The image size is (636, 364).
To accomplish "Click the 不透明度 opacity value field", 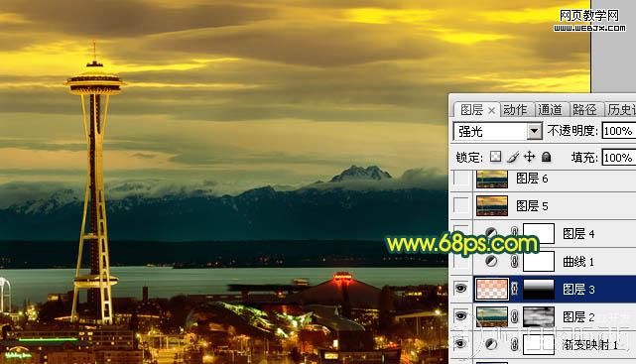I will tap(618, 131).
